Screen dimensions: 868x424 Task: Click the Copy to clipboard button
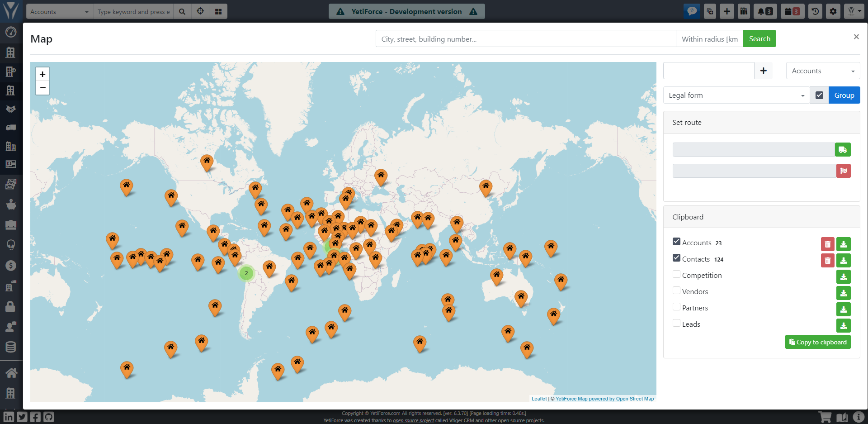pos(818,342)
